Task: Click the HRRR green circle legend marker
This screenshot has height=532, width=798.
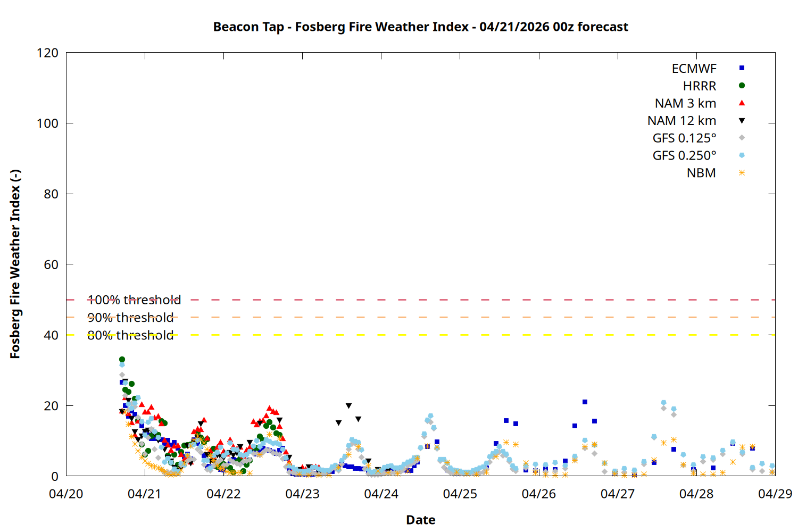Action: [x=742, y=86]
